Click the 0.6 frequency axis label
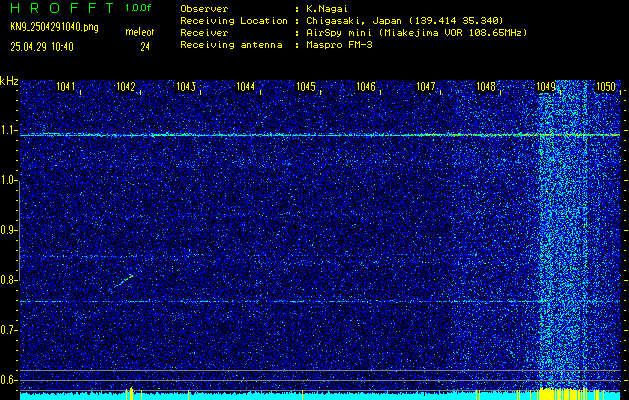The height and width of the screenshot is (400, 629). [x=8, y=380]
